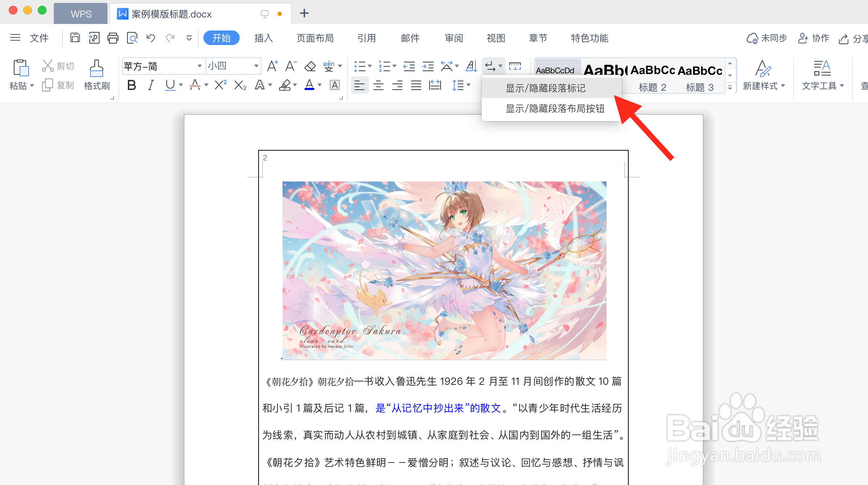Click the Subscript X₂ icon
868x485 pixels.
tap(240, 85)
